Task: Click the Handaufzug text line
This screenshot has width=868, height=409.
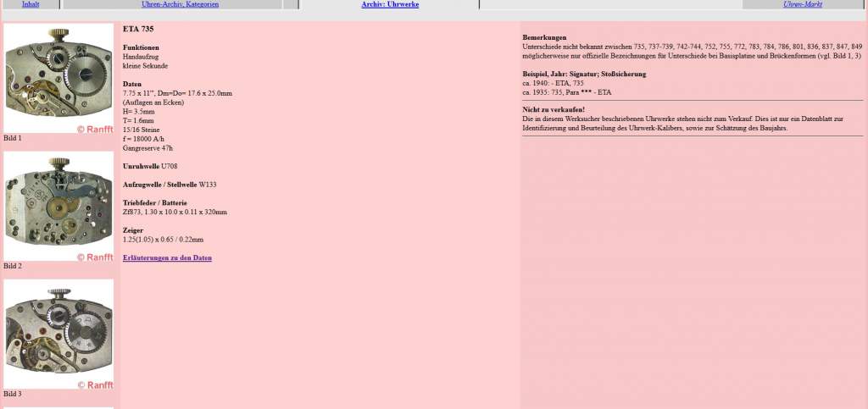Action: point(140,57)
